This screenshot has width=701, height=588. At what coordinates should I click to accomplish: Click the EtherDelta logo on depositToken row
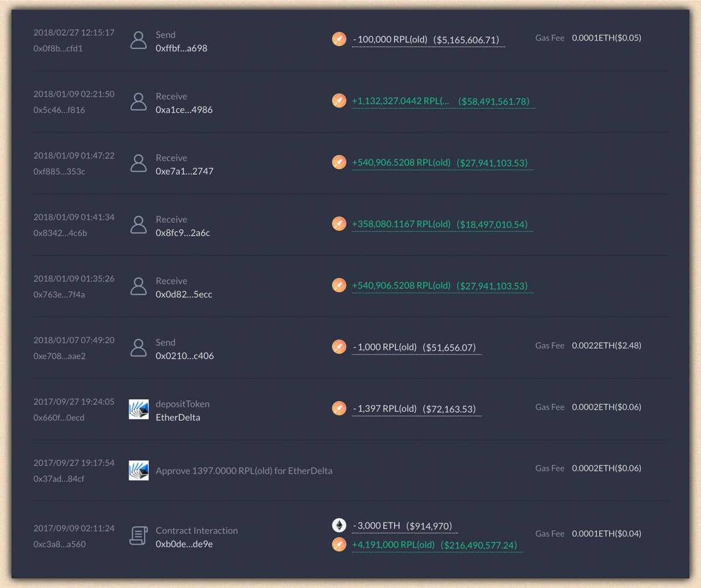[138, 410]
